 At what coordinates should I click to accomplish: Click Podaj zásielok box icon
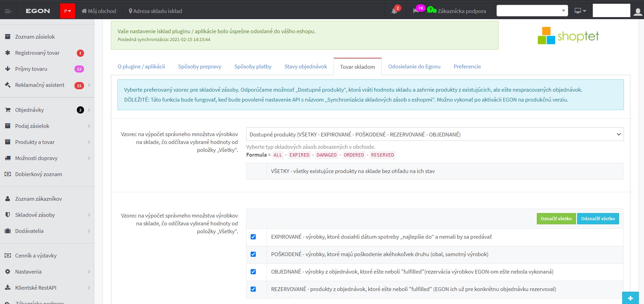[8, 126]
